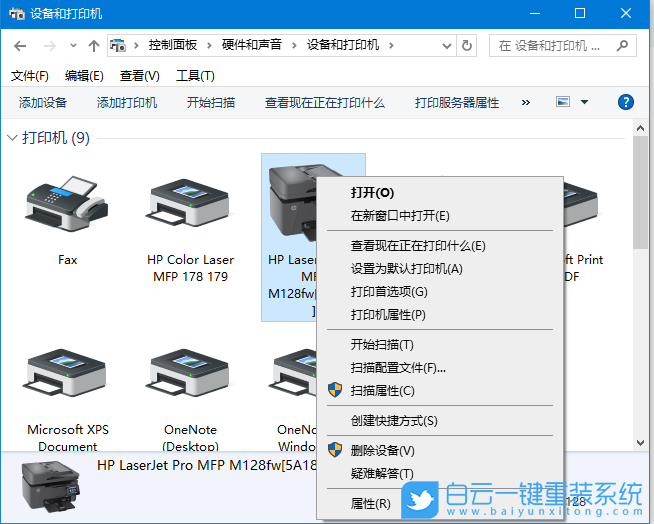Screen dimensions: 654x524
Task: Click the change view icon in toolbar
Action: coord(563,101)
